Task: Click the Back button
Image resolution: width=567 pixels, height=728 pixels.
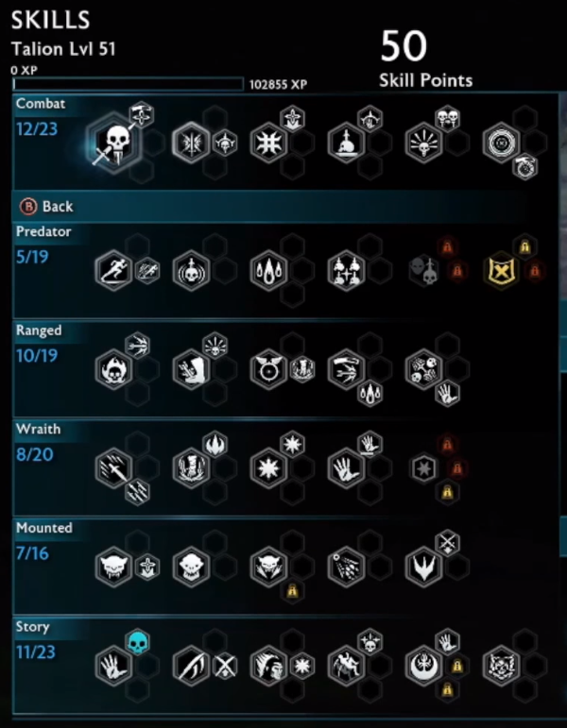Action: pyautogui.click(x=46, y=207)
